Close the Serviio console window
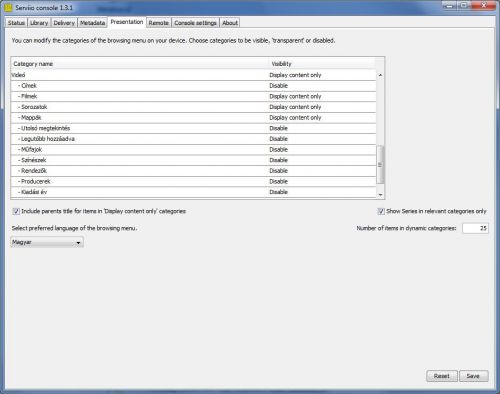This screenshot has height=394, width=500. [x=484, y=5]
